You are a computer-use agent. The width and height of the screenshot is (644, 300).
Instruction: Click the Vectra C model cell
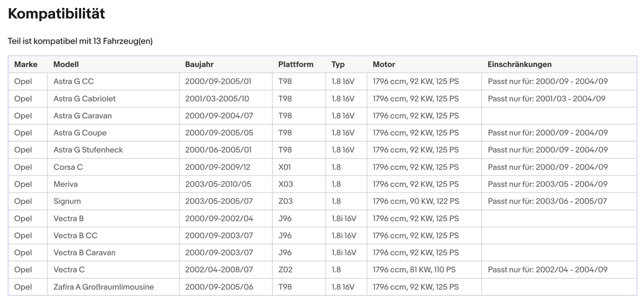tap(69, 270)
